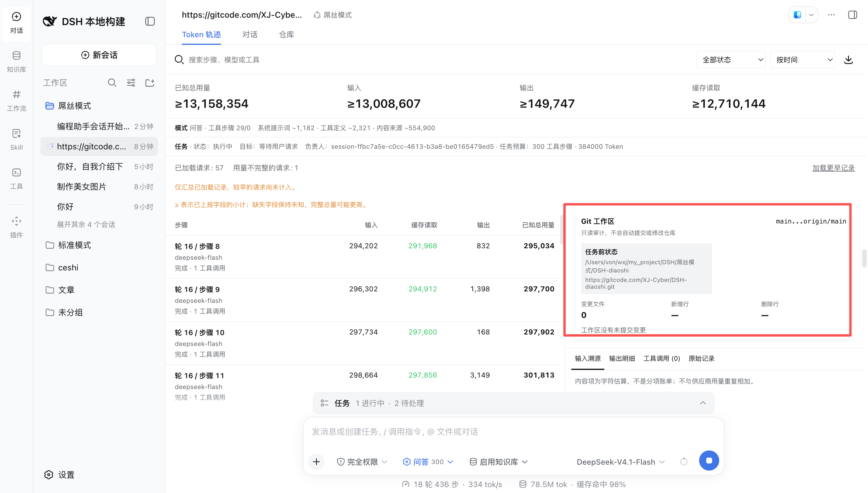Expand 展开其余 4 个会话

click(86, 224)
